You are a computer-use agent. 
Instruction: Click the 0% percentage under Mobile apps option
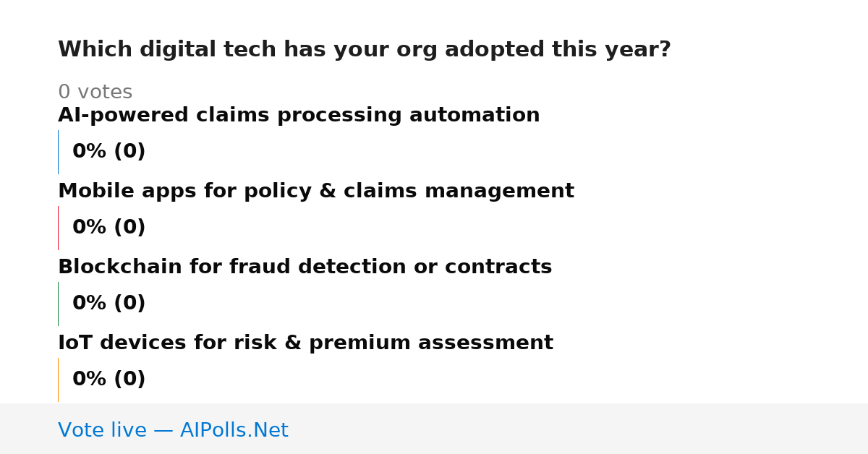(x=90, y=228)
